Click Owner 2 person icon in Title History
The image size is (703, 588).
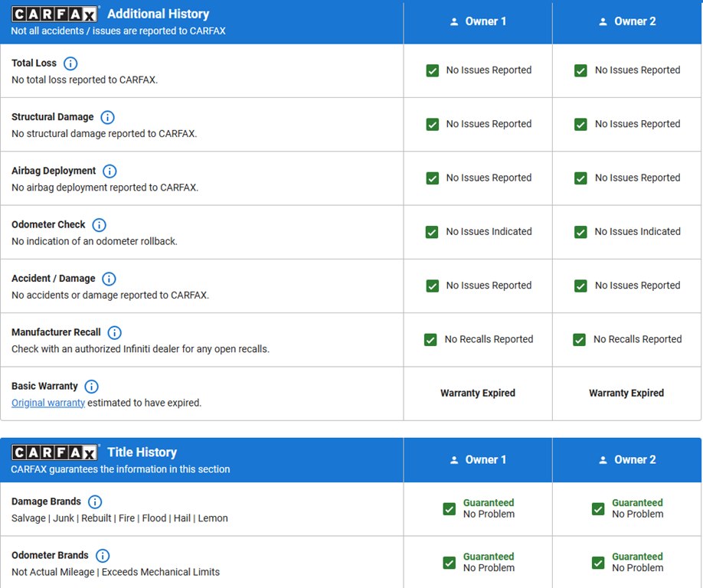[x=603, y=460]
